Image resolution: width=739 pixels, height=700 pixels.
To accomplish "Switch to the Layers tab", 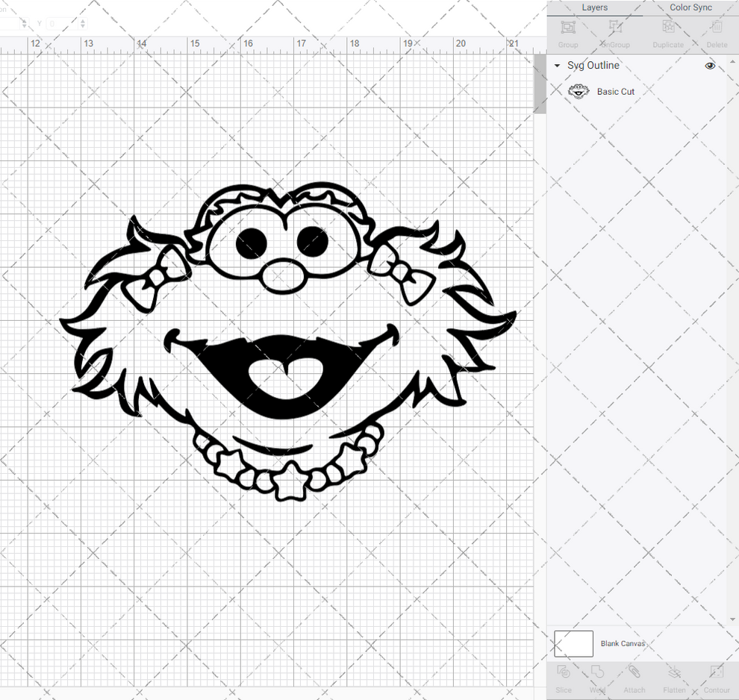I will 594,7.
